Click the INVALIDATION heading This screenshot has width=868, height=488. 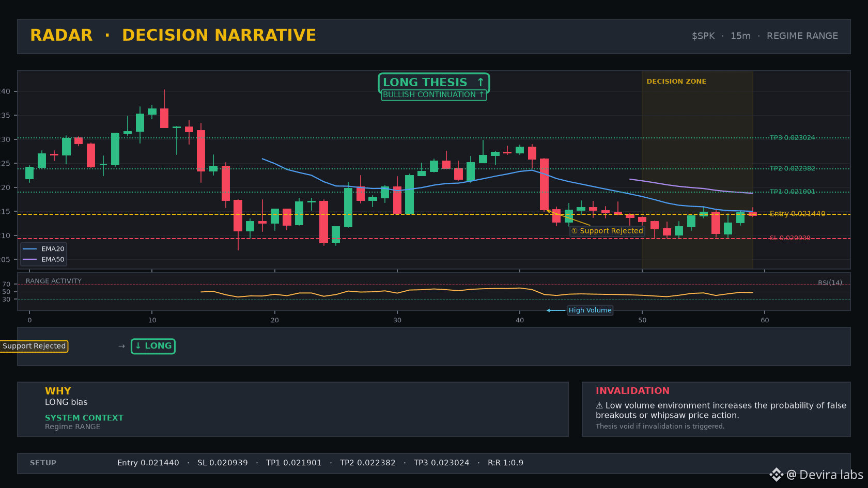point(632,391)
